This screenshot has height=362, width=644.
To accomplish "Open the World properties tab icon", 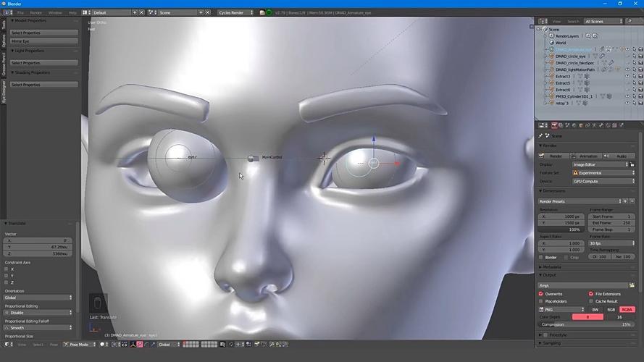I will pos(574,125).
